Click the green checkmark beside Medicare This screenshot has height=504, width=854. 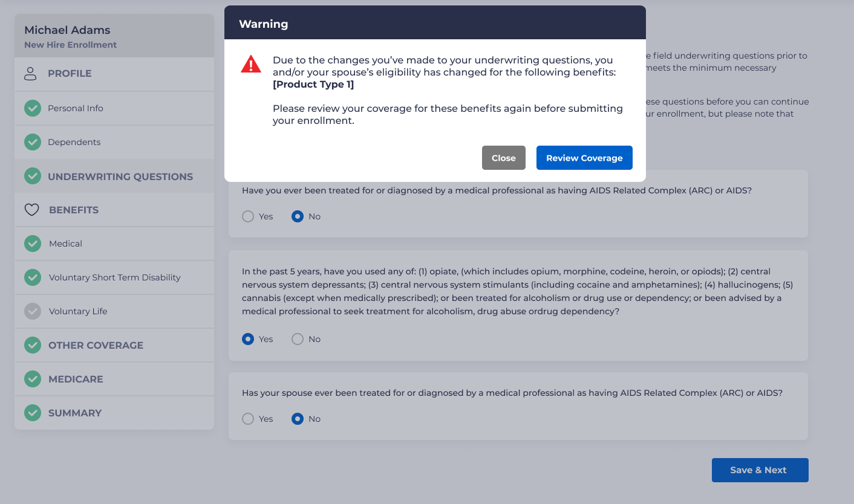(x=33, y=379)
